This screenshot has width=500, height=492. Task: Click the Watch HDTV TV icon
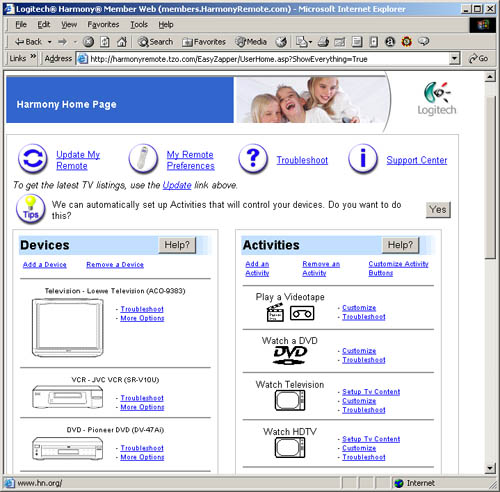coord(290,448)
